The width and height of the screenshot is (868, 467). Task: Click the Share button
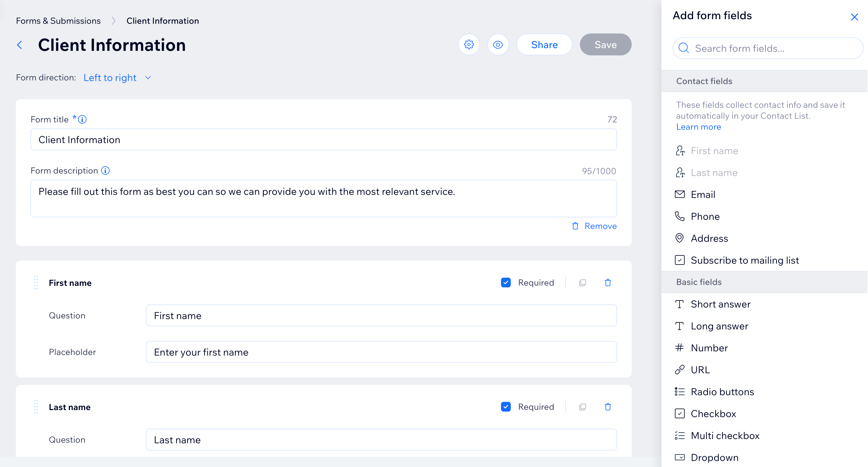coord(543,44)
